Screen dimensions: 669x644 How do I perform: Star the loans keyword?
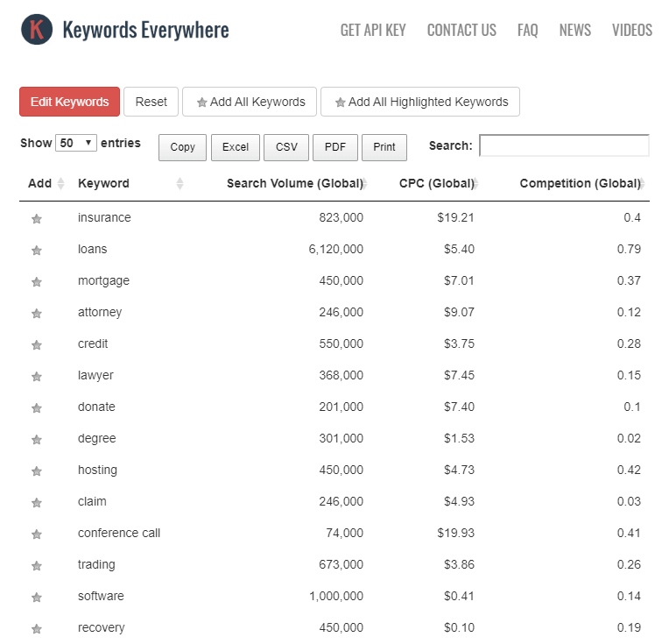click(37, 251)
